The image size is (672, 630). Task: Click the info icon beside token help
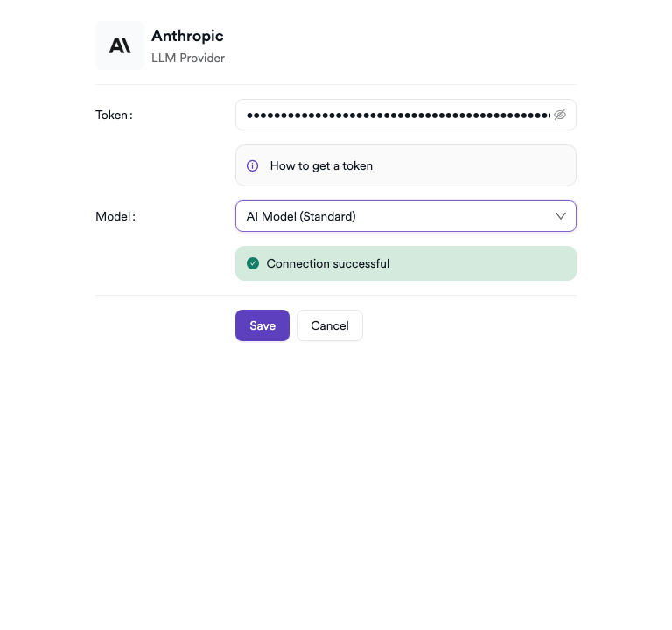(x=252, y=165)
